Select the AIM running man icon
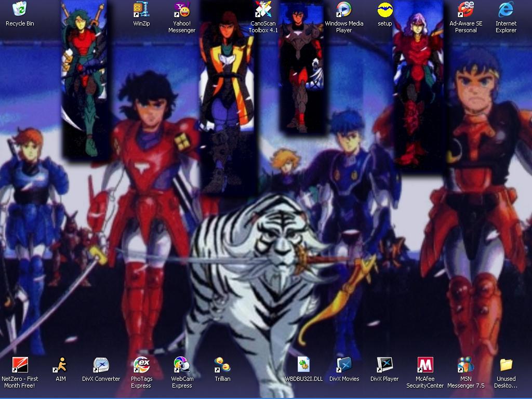The width and height of the screenshot is (532, 399). click(x=60, y=365)
